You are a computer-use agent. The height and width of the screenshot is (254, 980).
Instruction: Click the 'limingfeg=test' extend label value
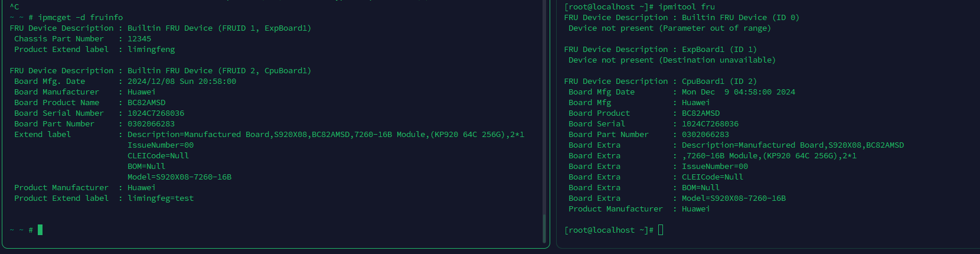(x=161, y=198)
